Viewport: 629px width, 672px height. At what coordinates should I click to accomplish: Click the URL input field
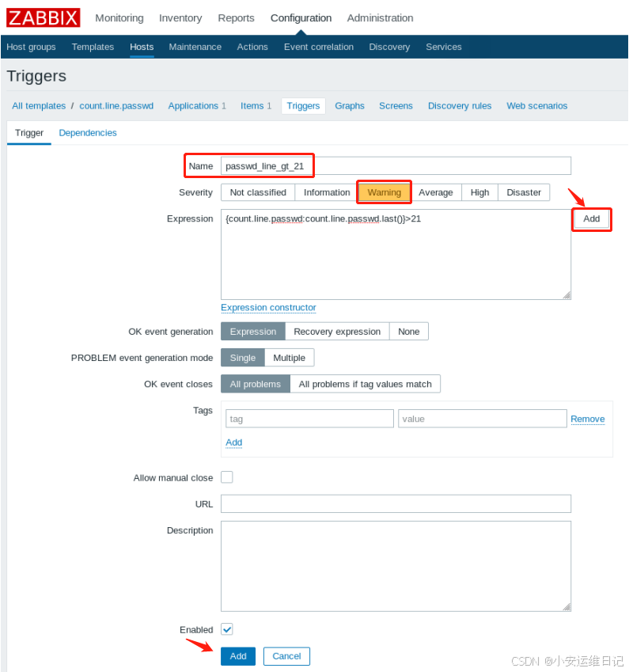click(396, 503)
